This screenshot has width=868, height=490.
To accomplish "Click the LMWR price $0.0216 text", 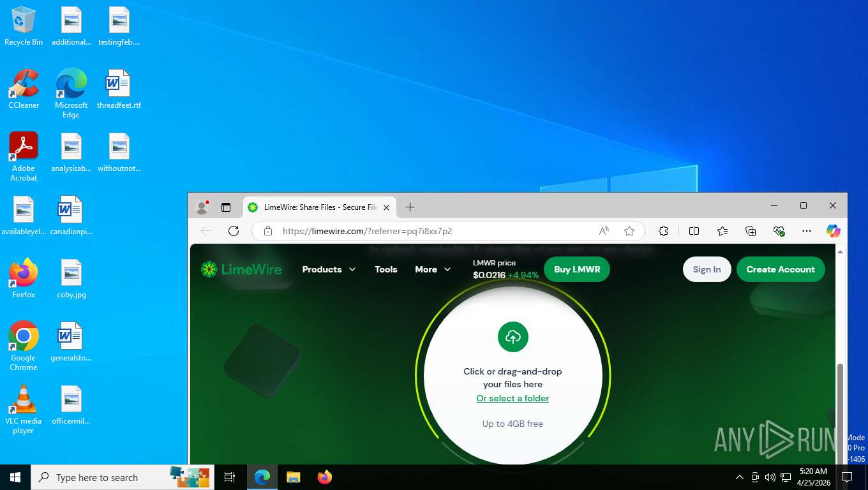I will 505,269.
